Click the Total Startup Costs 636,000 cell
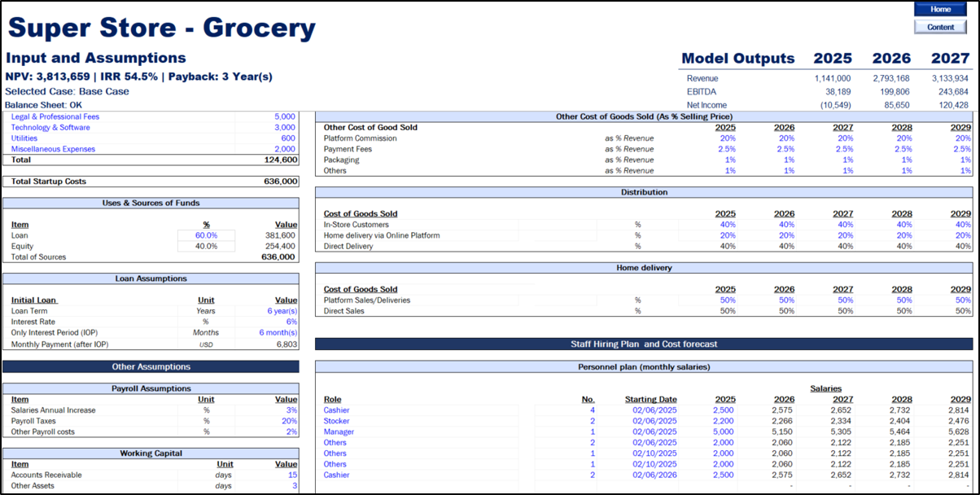This screenshot has height=495, width=980. click(x=280, y=182)
